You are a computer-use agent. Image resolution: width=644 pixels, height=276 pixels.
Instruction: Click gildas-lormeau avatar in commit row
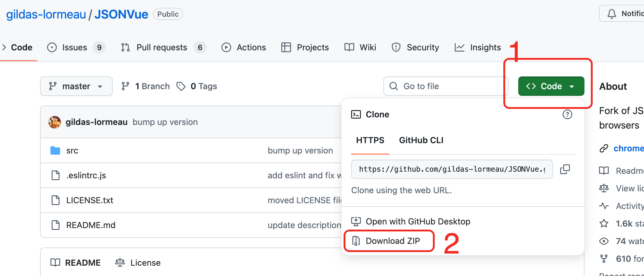55,122
